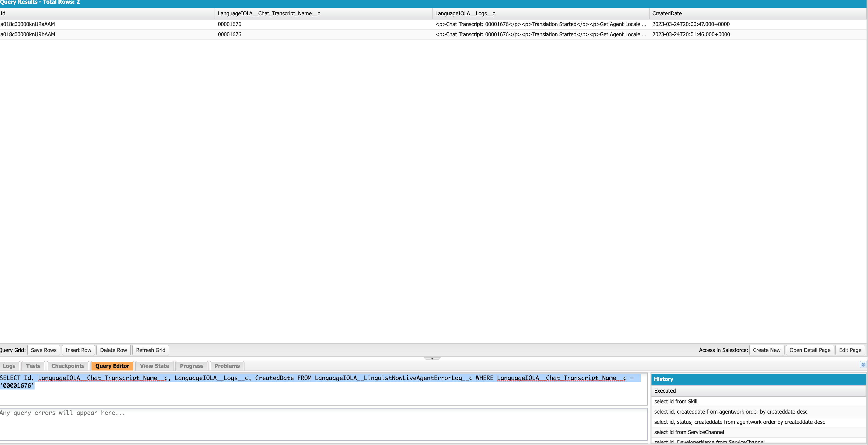Click Create New in Salesforce access

pyautogui.click(x=767, y=350)
